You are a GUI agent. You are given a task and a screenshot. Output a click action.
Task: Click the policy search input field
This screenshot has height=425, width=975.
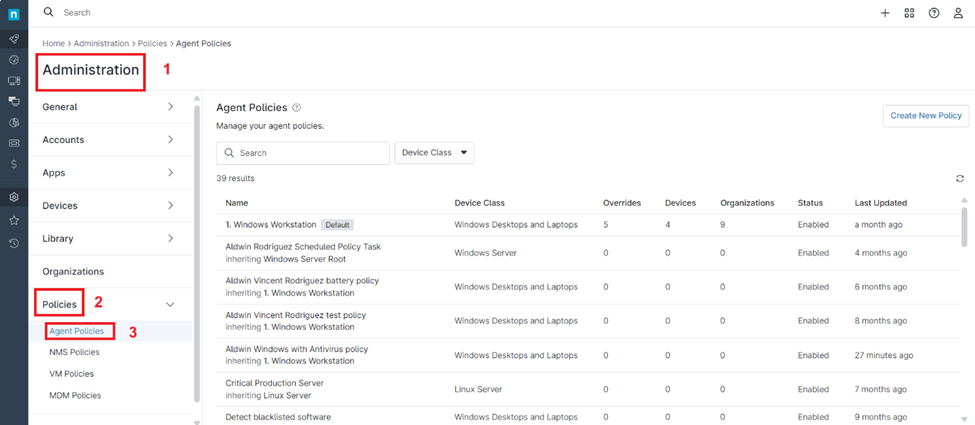pyautogui.click(x=303, y=152)
